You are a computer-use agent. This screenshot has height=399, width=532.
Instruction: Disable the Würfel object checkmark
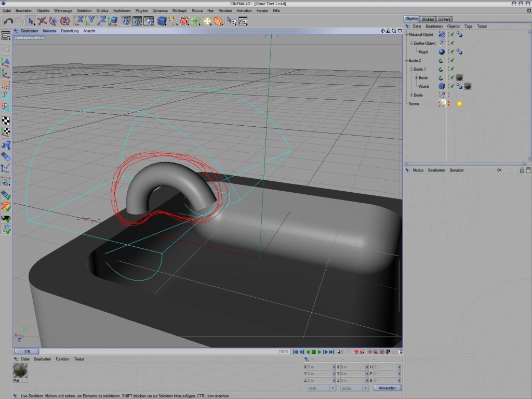(x=453, y=86)
